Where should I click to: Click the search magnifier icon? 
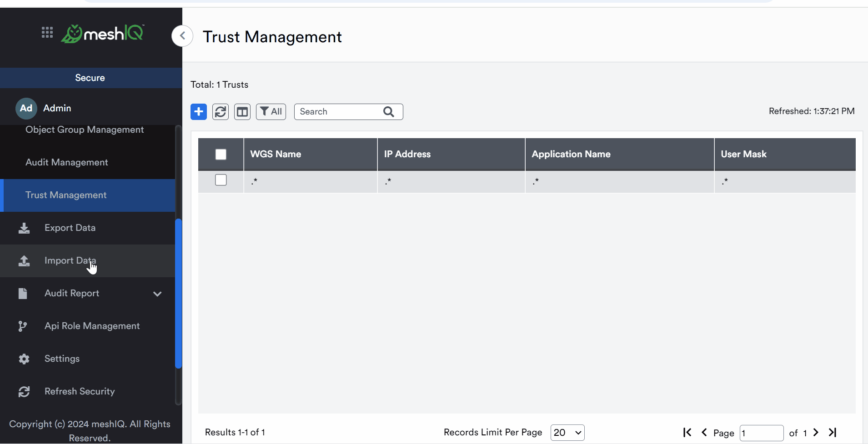click(x=389, y=112)
